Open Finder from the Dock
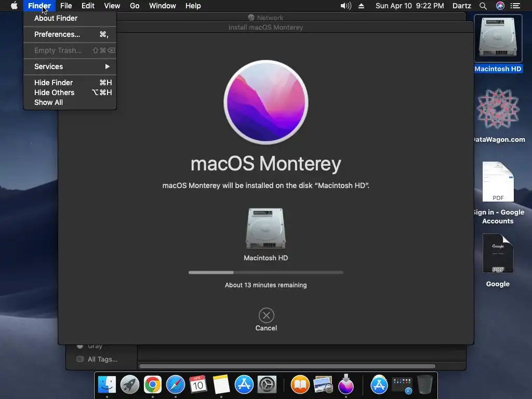532x399 pixels. coord(107,385)
